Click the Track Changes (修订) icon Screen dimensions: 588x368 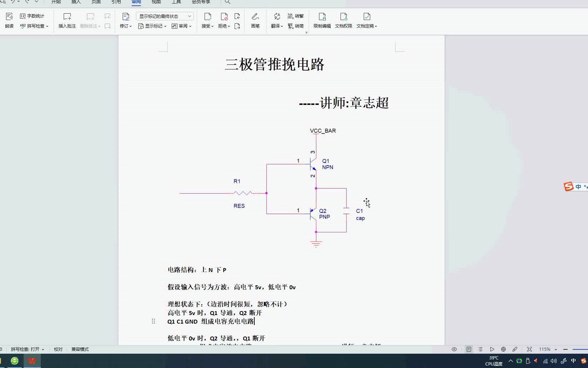(126, 16)
